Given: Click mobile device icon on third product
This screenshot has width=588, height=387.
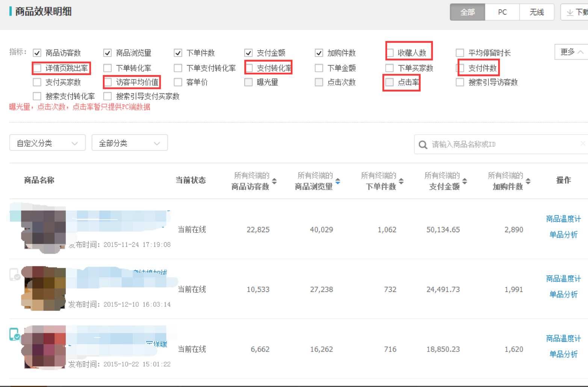Looking at the screenshot, I should point(15,334).
